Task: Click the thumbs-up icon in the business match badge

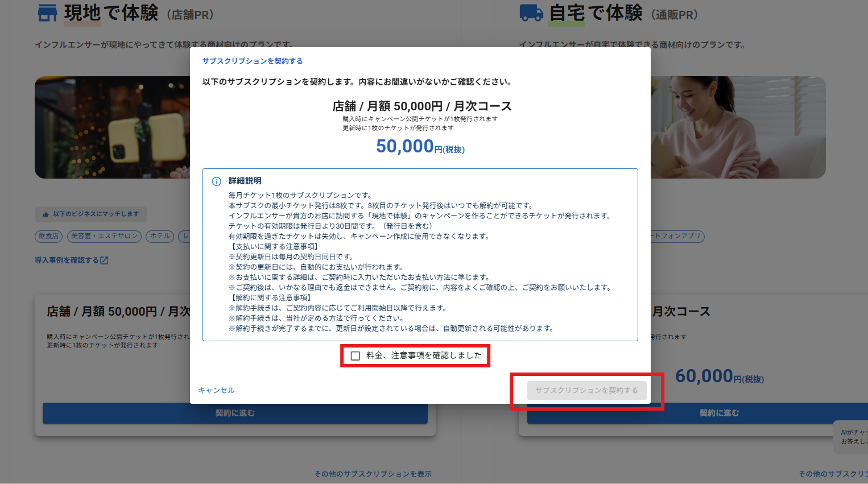Action: pyautogui.click(x=46, y=214)
